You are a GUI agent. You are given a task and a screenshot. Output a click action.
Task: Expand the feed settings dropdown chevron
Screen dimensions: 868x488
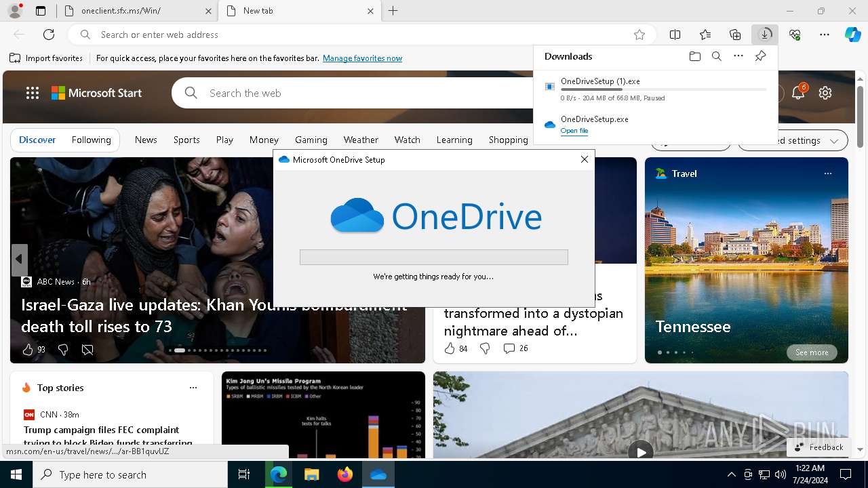pos(834,140)
